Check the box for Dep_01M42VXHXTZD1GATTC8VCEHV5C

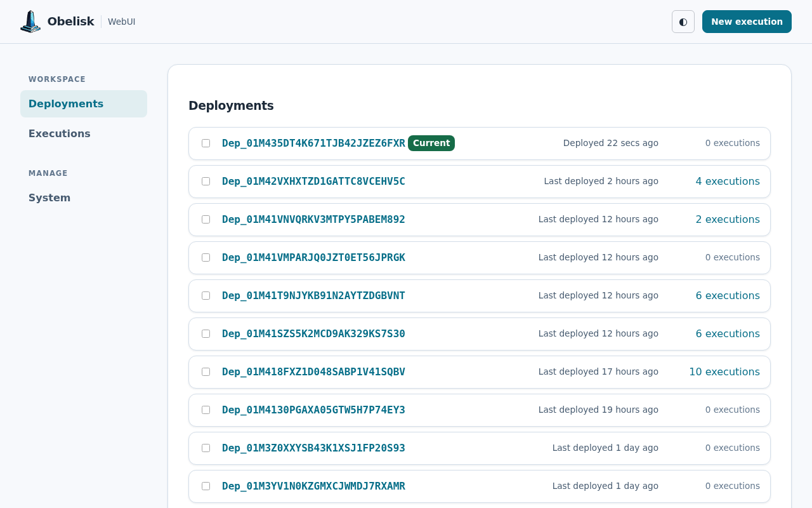tap(206, 181)
